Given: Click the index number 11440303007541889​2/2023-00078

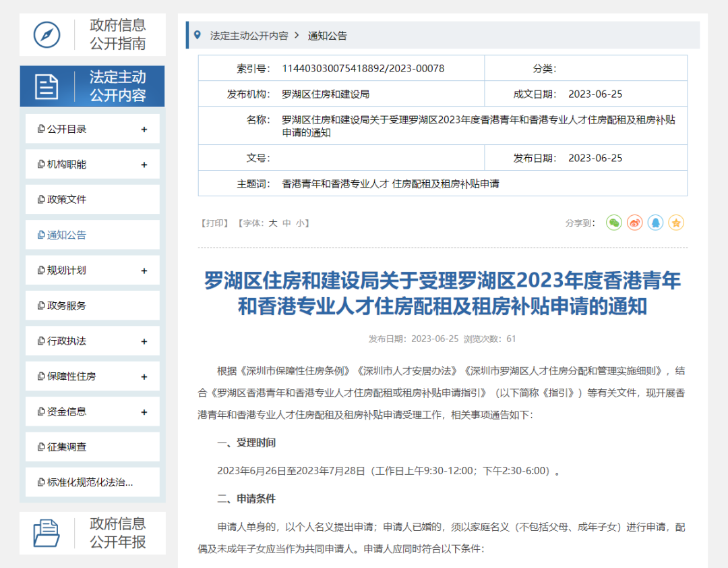Looking at the screenshot, I should point(363,68).
